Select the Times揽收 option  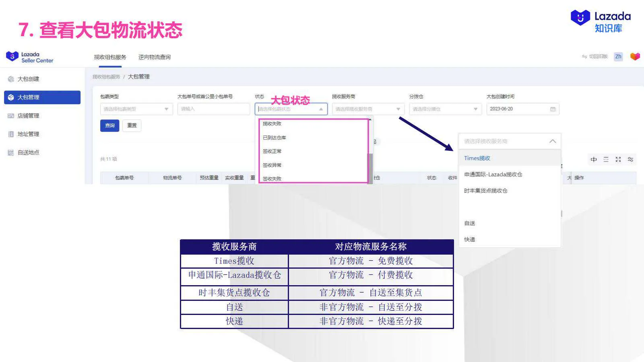tap(477, 158)
